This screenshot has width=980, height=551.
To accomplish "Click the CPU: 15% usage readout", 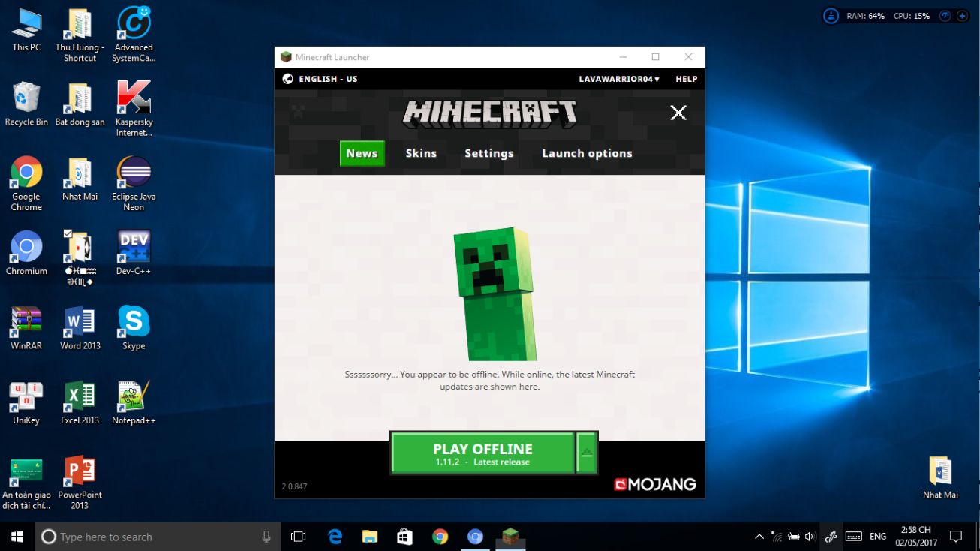I will (x=912, y=16).
